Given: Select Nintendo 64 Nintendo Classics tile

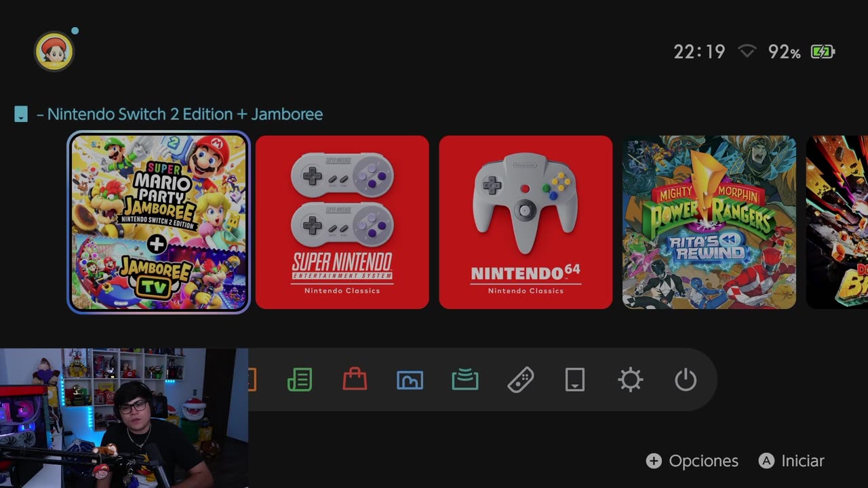Looking at the screenshot, I should tap(526, 222).
